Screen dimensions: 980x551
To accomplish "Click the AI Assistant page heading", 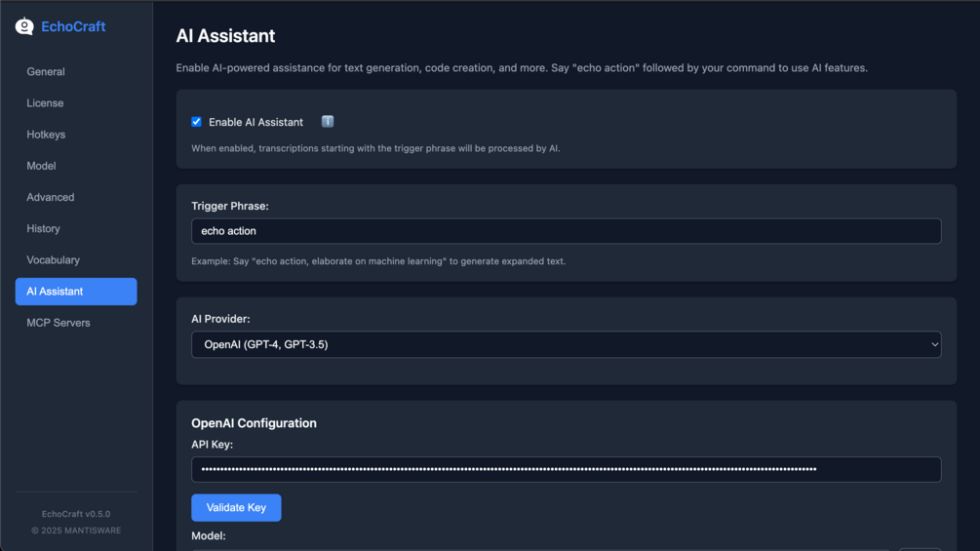I will [225, 36].
